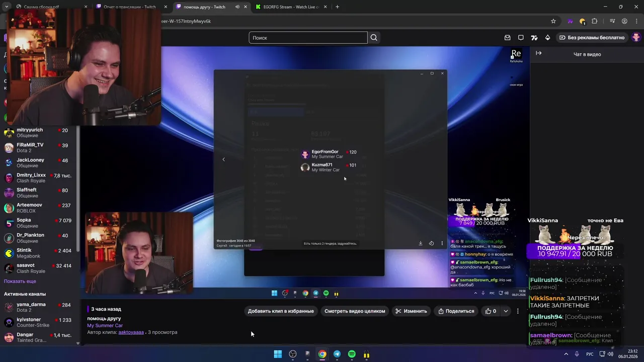Close the 'Отчет о трансляции' tab
Screen dimensions: 644x362
166,7
